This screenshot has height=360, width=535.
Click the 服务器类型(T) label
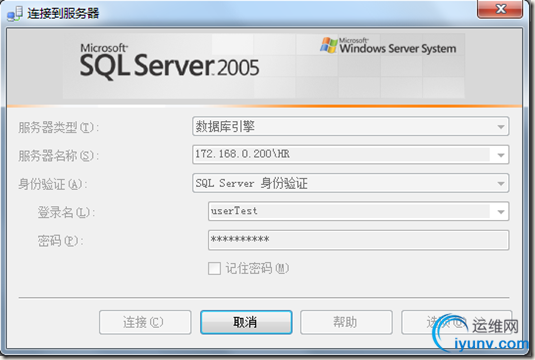58,128
